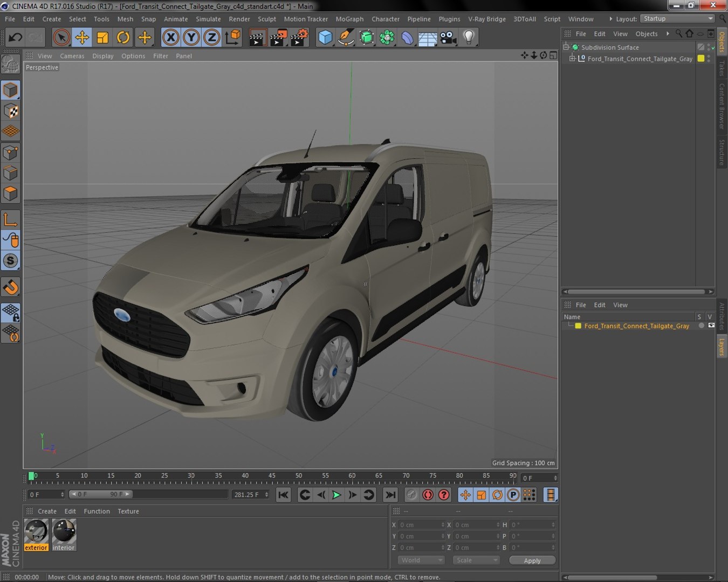The height and width of the screenshot is (582, 728).
Task: Switch to Texture mode
Action: [11, 111]
